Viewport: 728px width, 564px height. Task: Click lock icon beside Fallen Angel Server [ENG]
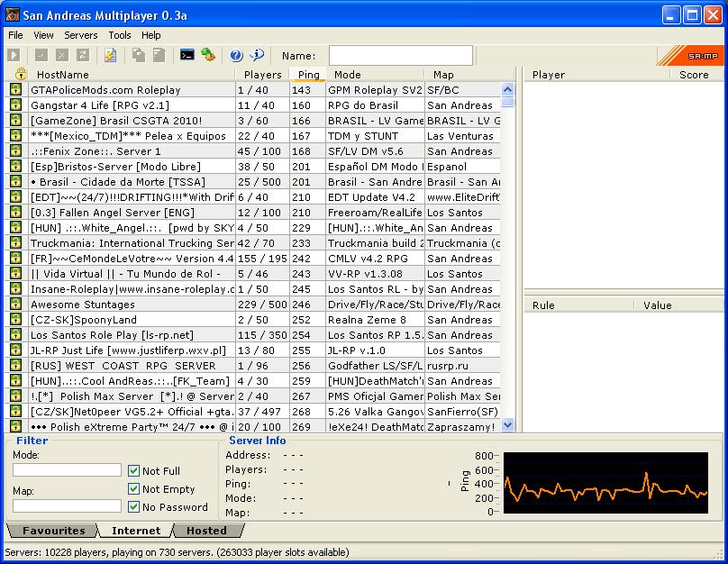click(16, 212)
